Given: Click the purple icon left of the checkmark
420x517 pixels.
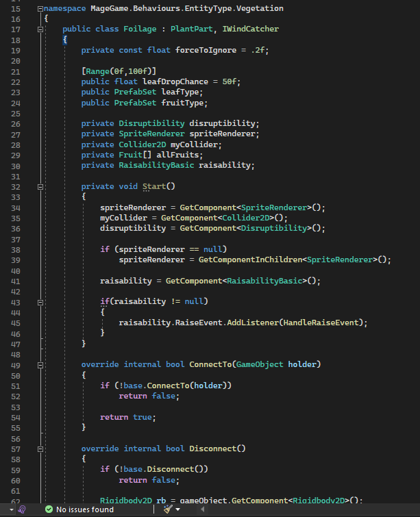Looking at the screenshot, I should (22, 509).
